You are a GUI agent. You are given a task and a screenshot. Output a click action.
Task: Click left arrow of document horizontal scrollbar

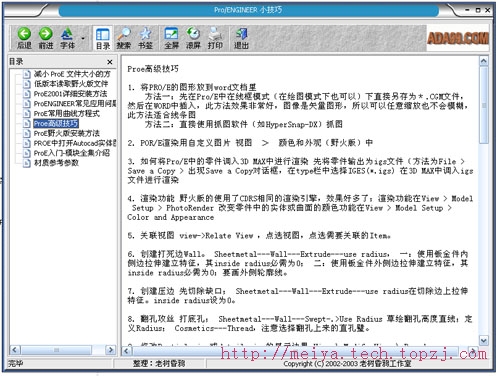point(126,351)
